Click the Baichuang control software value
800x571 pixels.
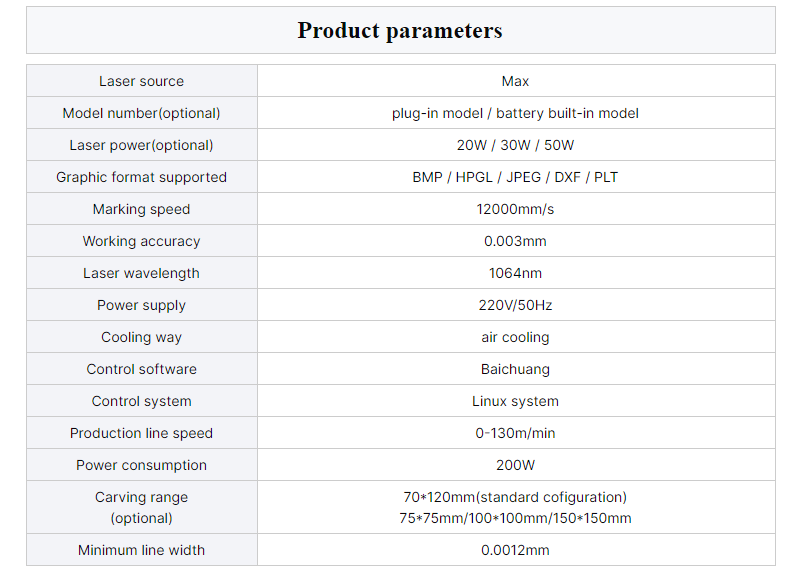click(515, 369)
